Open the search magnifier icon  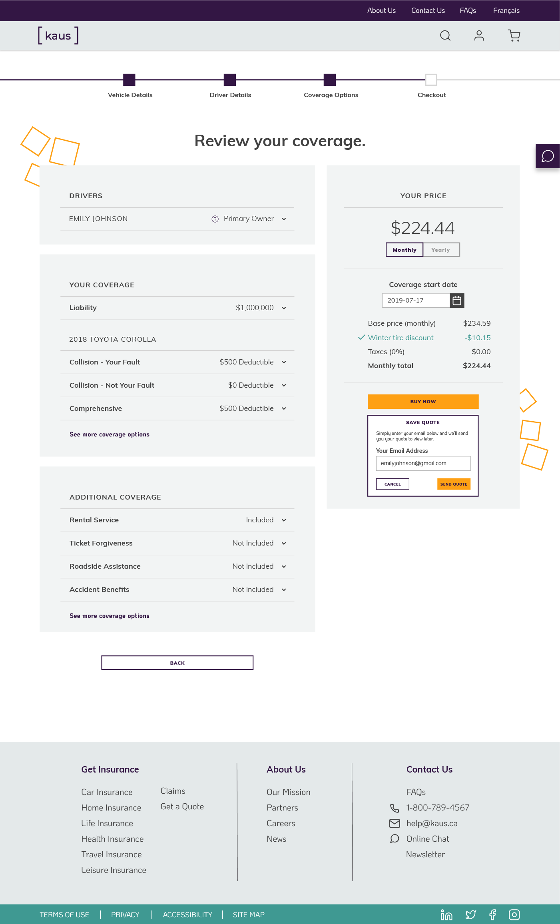tap(445, 36)
